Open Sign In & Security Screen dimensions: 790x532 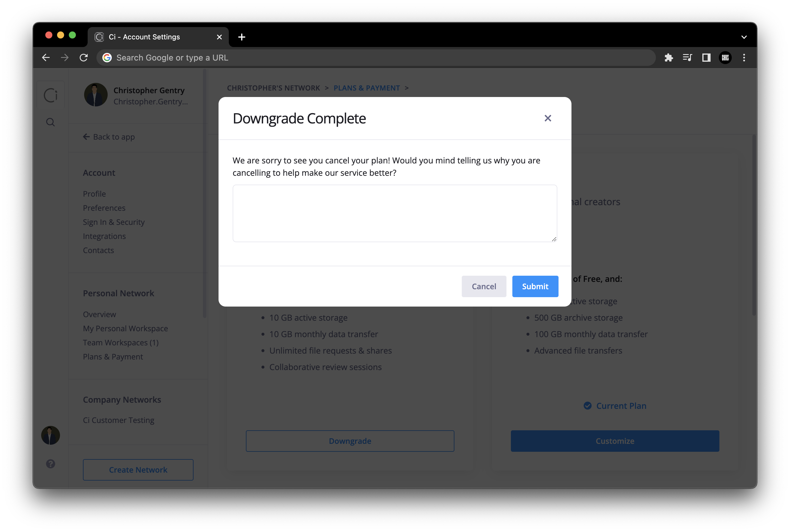[x=114, y=222]
